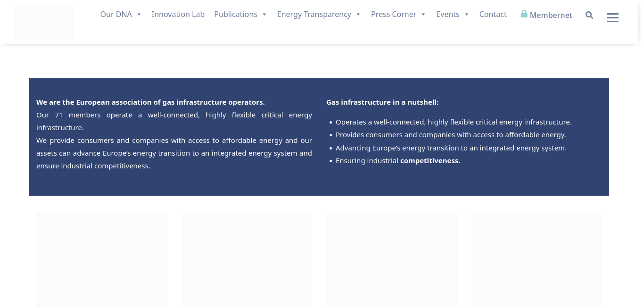Click the Membernet lock icon
644x307 pixels.
click(524, 14)
